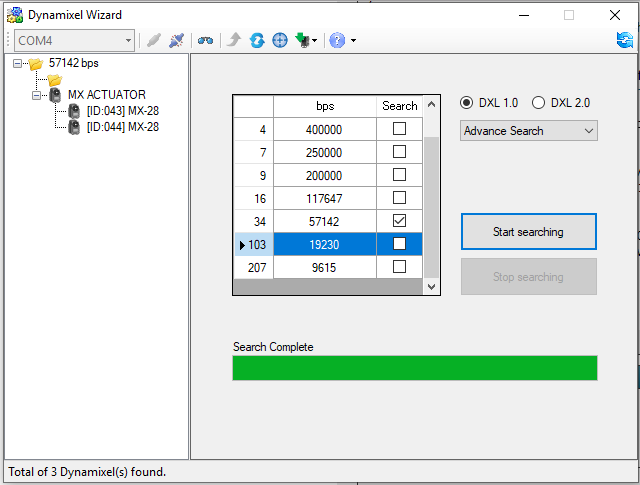Check the Search box for 200000 bps
640x485 pixels.
coord(399,175)
